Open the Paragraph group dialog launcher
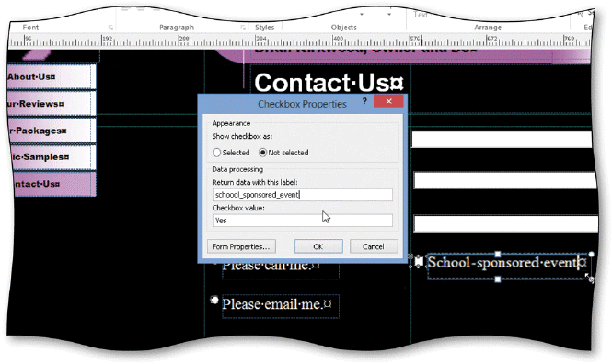 (x=243, y=28)
